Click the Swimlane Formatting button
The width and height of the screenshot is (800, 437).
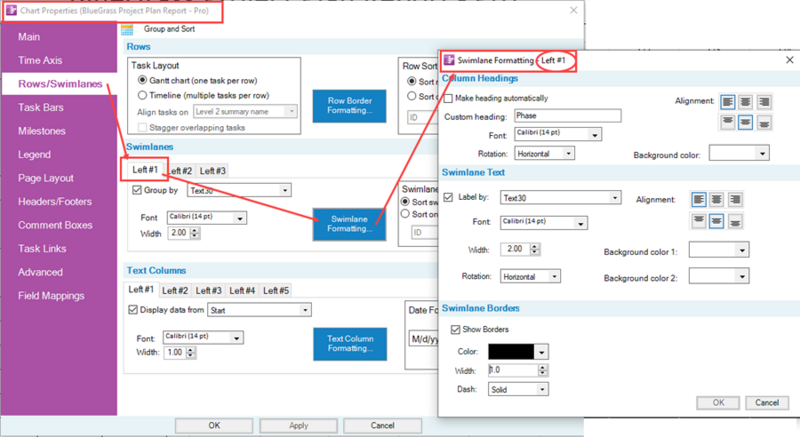click(x=349, y=224)
